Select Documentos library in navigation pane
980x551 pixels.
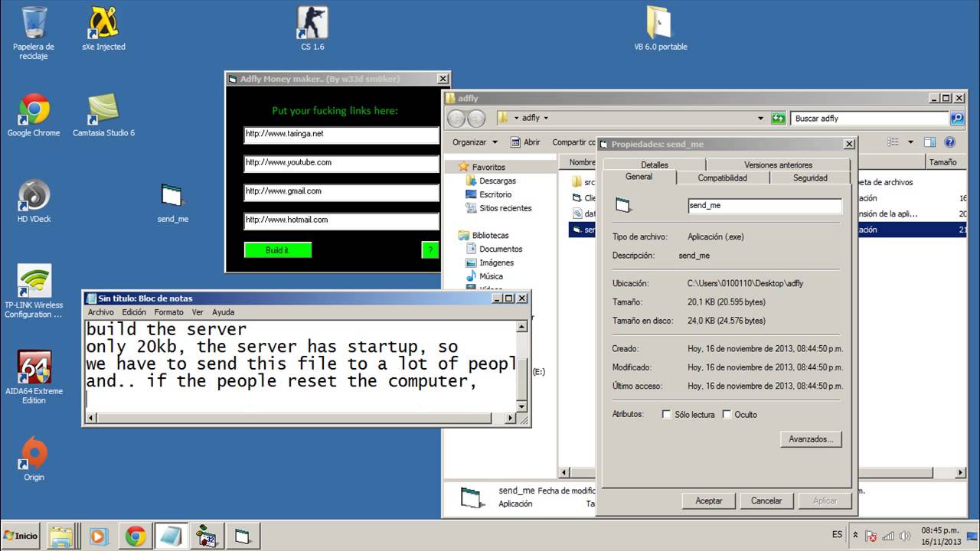point(501,249)
